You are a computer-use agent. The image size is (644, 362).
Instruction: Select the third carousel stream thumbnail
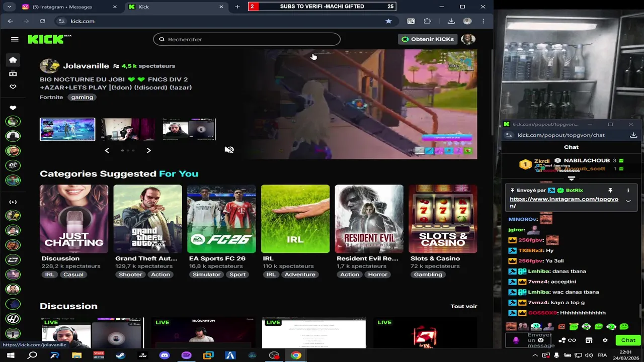(189, 130)
